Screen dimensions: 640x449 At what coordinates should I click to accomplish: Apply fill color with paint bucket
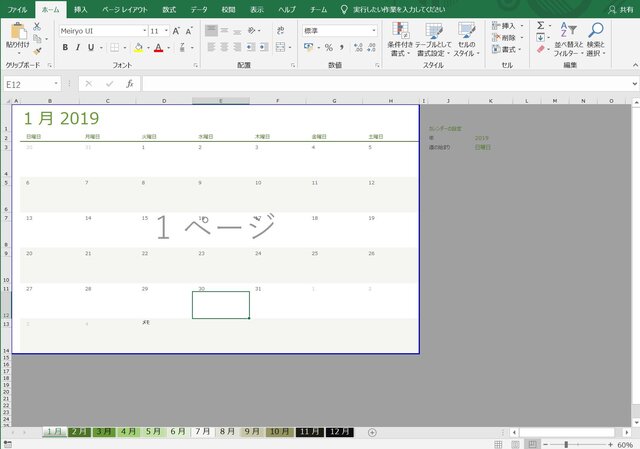coord(139,48)
